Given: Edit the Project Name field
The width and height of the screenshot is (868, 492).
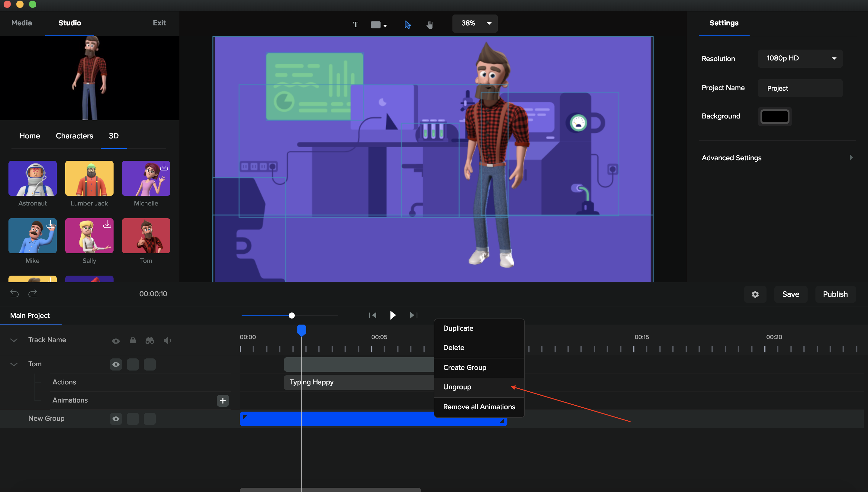Looking at the screenshot, I should (x=800, y=88).
